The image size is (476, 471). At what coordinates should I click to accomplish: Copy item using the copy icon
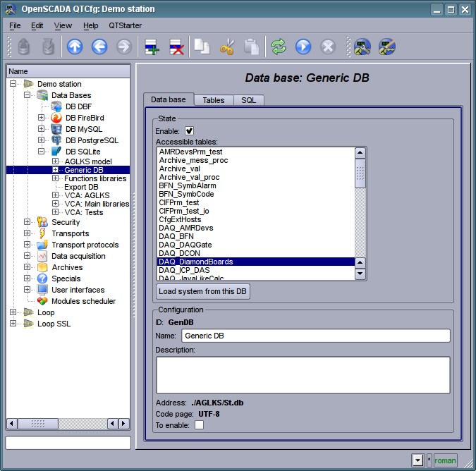(x=202, y=47)
